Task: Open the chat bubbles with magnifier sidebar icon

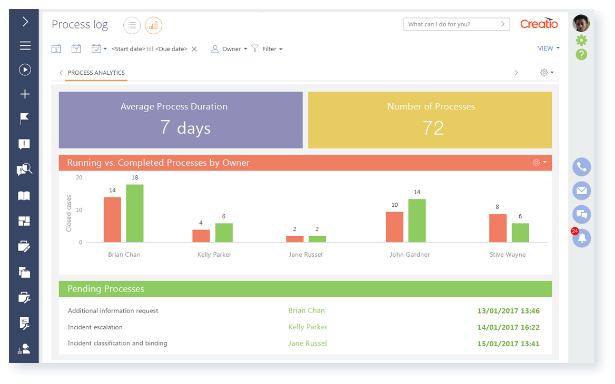Action: point(24,169)
